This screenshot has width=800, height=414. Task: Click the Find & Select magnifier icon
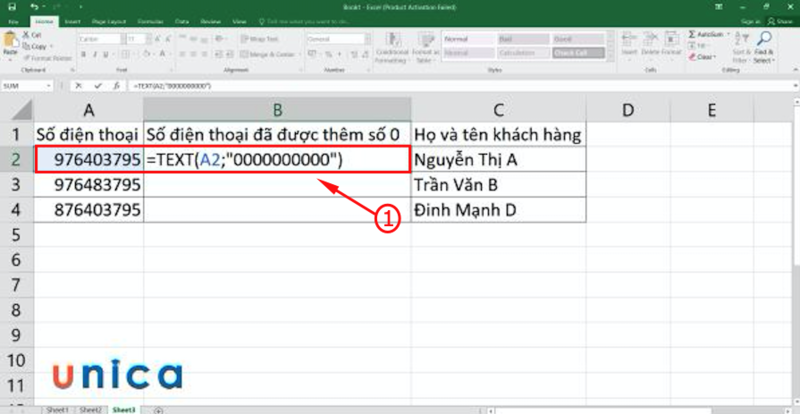coord(765,40)
